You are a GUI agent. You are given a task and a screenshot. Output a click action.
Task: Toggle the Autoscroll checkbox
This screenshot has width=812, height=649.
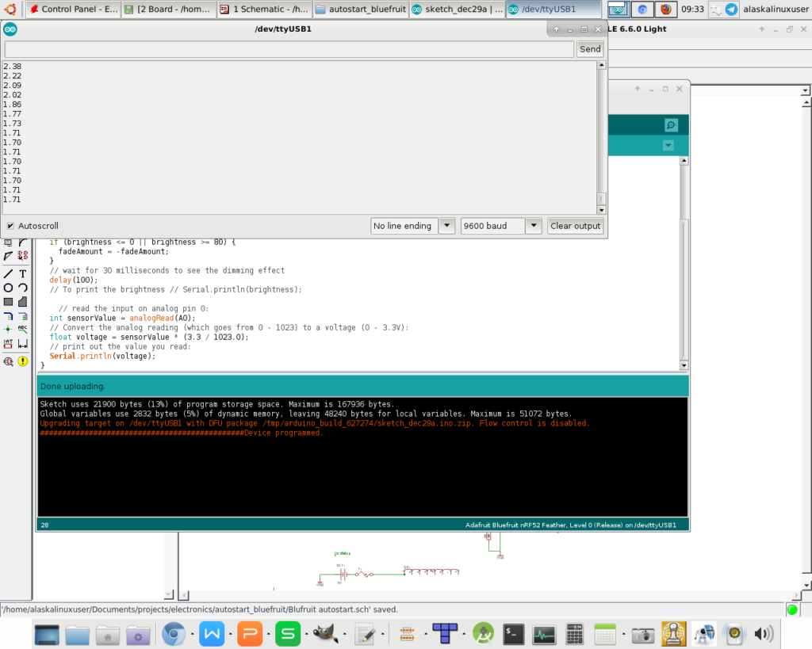click(10, 226)
